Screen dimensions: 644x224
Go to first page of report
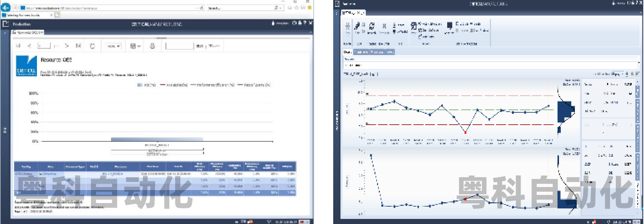[18, 46]
